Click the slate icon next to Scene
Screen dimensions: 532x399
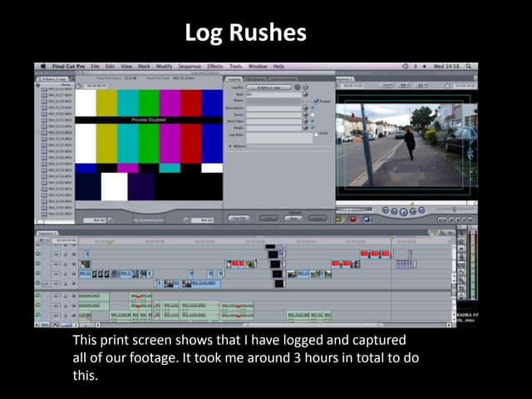click(305, 115)
